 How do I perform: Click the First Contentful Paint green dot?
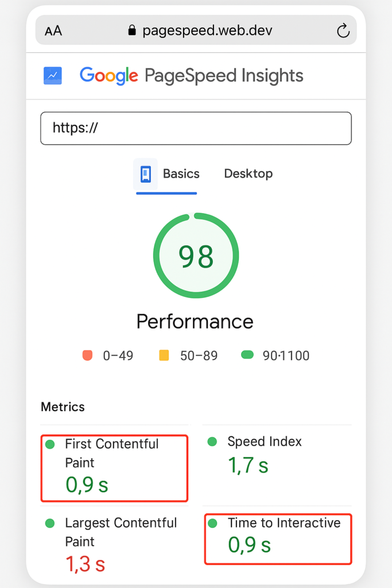point(50,444)
